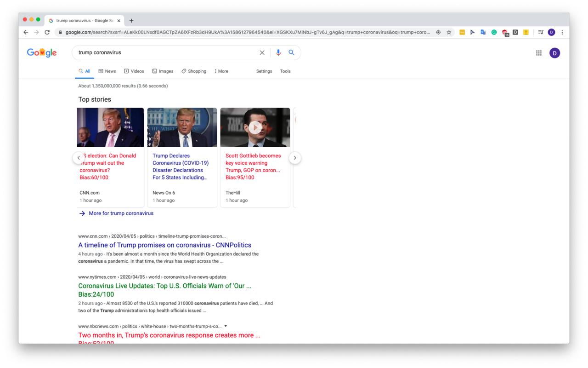Clear the search box with the X
Image resolution: width=588 pixels, height=368 pixels.
[x=262, y=52]
